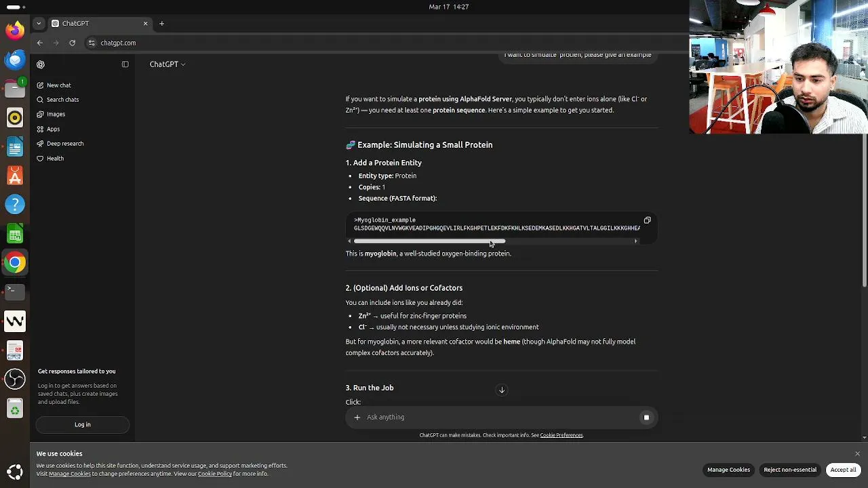Open the W application in the dock
Screen dimensions: 868x488
pos(15,321)
